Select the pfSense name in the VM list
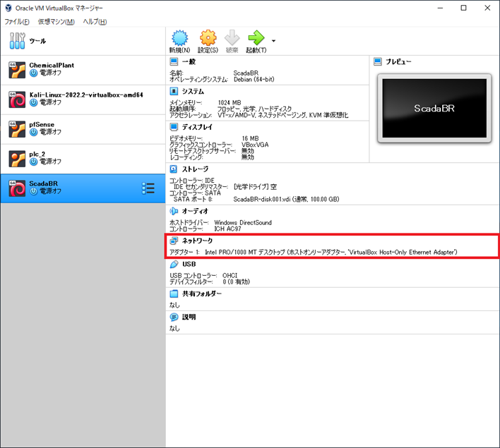The image size is (500, 448). click(x=42, y=125)
